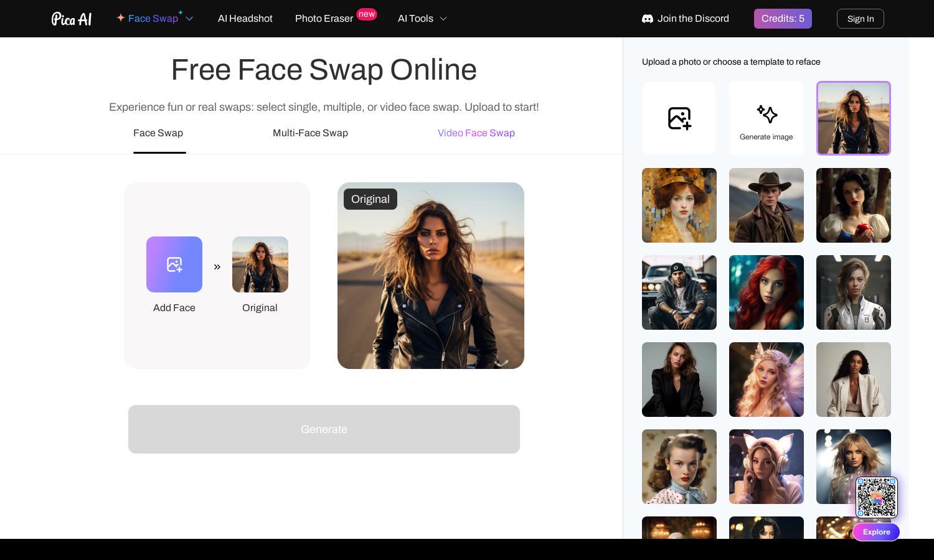
Task: Open the AI Headshot page
Action: coord(245,19)
